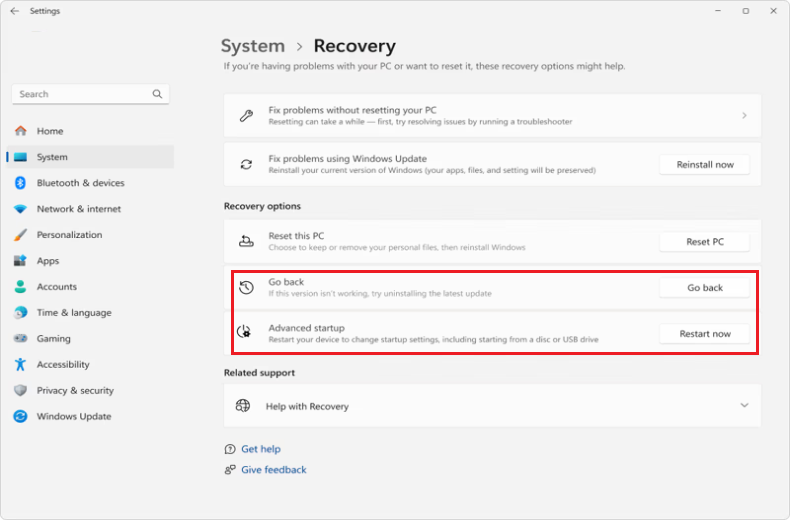Viewport: 790px width, 520px height.
Task: Click the System monitor icon in sidebar
Action: pyautogui.click(x=21, y=157)
